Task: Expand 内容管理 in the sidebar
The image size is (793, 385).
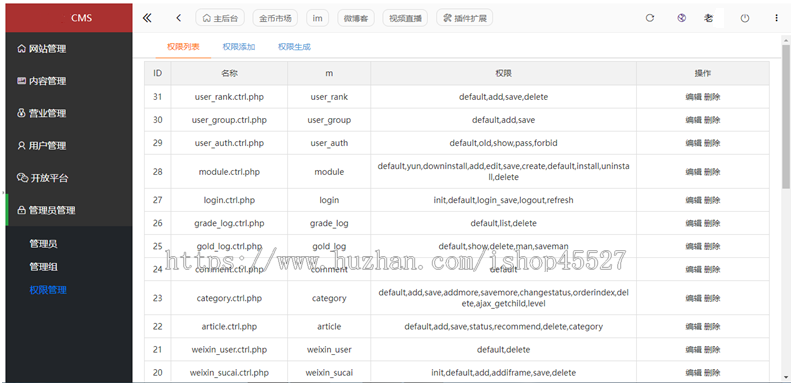Action: [69, 81]
